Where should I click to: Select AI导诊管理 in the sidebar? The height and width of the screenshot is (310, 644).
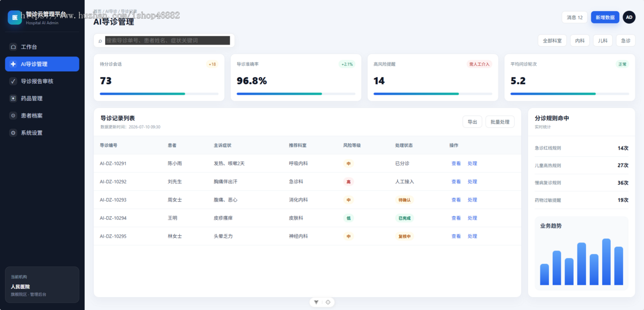point(42,64)
